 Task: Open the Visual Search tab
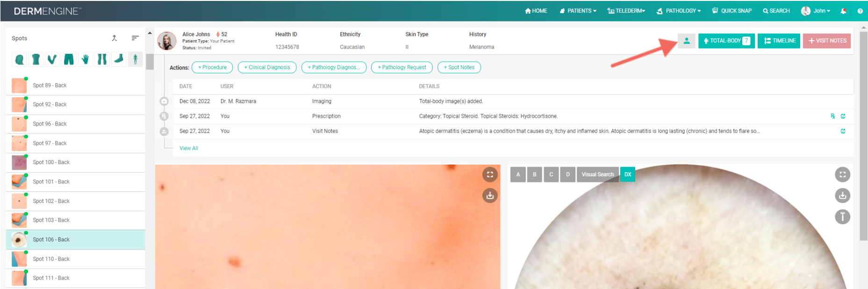(x=598, y=174)
